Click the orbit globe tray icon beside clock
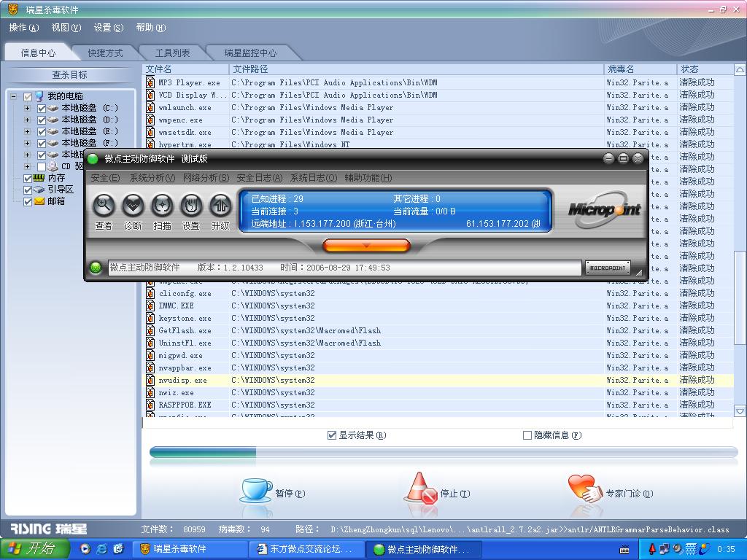Screen dimensions: 747x560 coord(704,549)
